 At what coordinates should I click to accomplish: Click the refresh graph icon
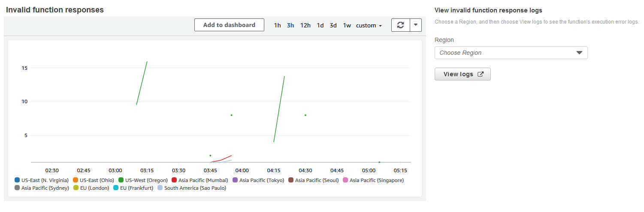pos(401,25)
